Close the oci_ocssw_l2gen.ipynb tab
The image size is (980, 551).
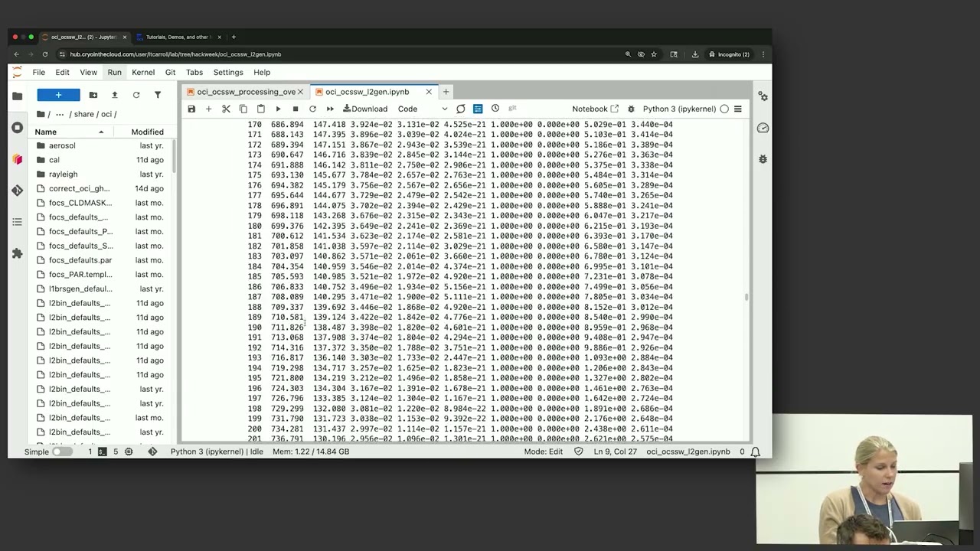[x=429, y=92]
